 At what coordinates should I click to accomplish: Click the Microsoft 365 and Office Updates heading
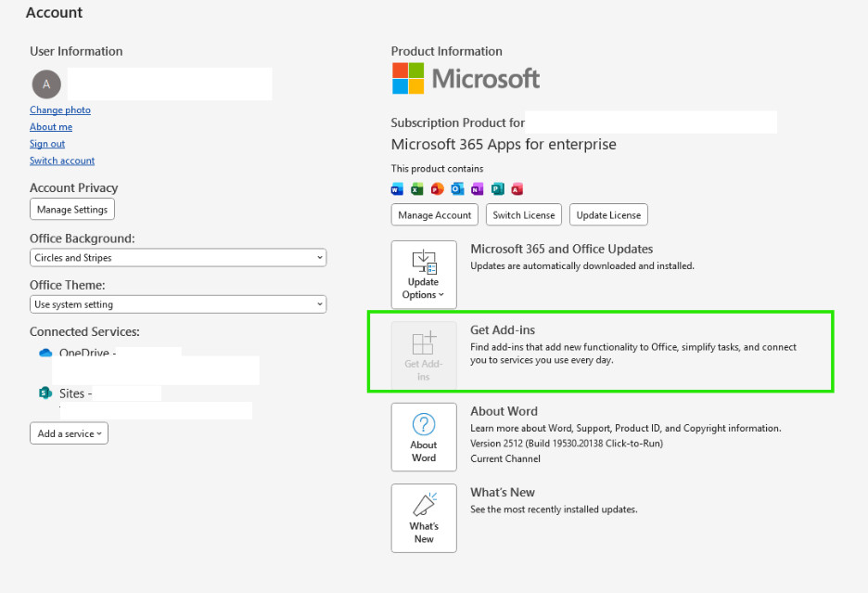tap(562, 249)
